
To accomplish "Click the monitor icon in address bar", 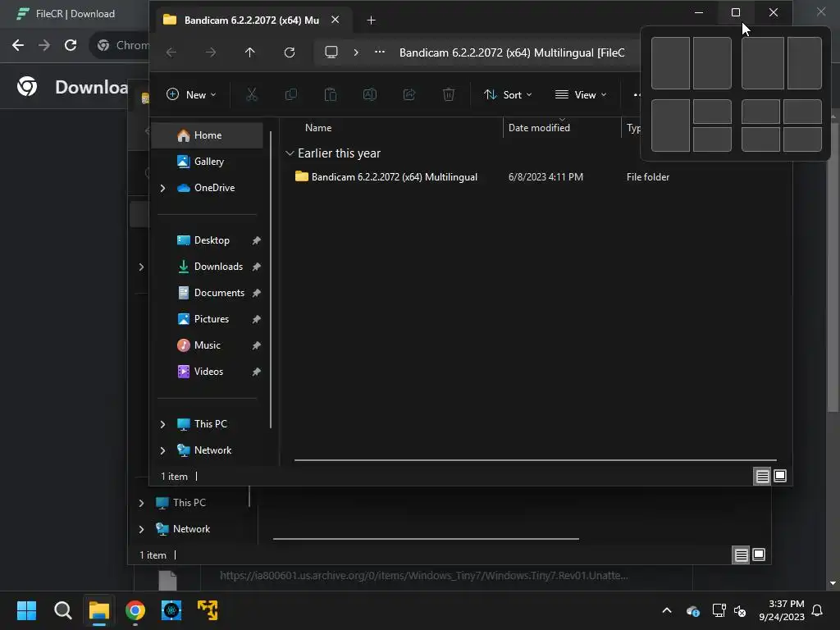I will point(331,52).
